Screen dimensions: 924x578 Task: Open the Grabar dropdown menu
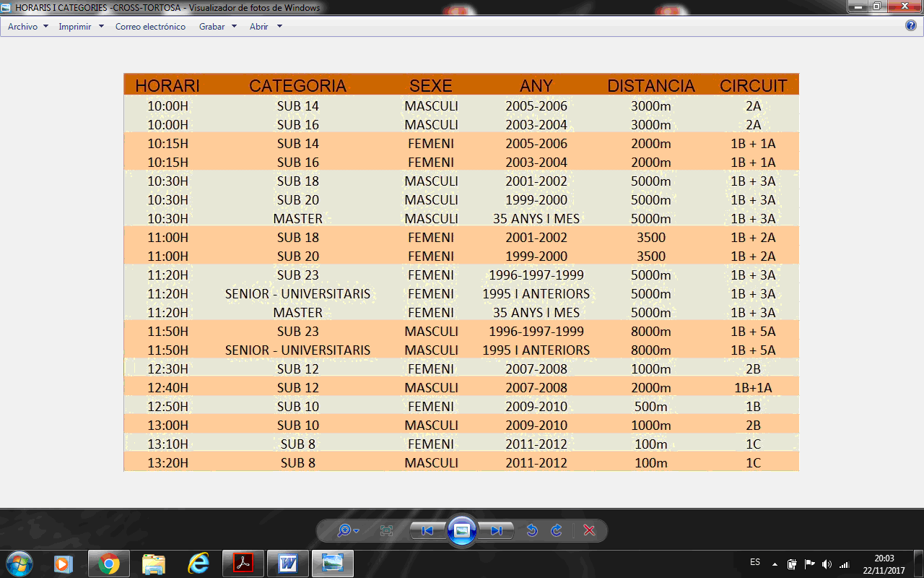217,27
